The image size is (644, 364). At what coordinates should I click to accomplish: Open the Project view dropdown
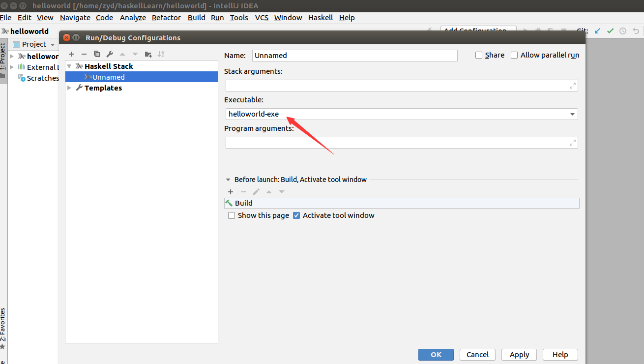pos(53,45)
